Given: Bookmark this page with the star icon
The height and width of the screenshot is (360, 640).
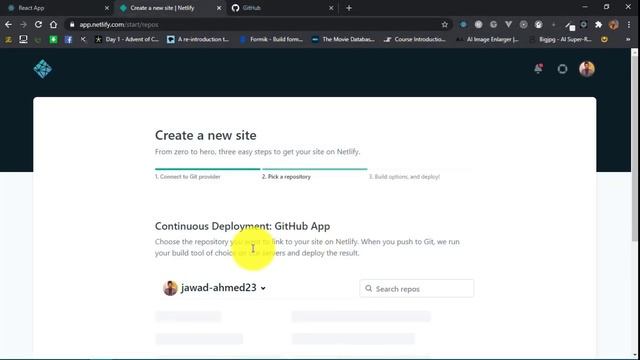Looking at the screenshot, I should 444,24.
